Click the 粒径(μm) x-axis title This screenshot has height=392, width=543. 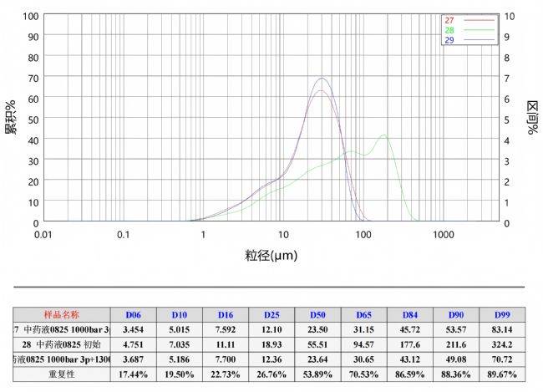272,255
